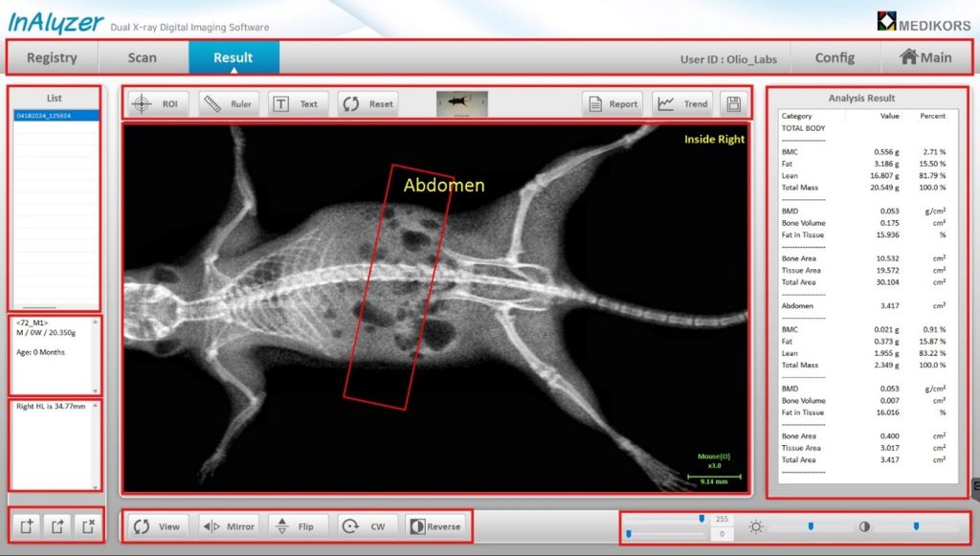The image size is (980, 556).
Task: Click the Bone Area value 10.532
Action: click(887, 258)
